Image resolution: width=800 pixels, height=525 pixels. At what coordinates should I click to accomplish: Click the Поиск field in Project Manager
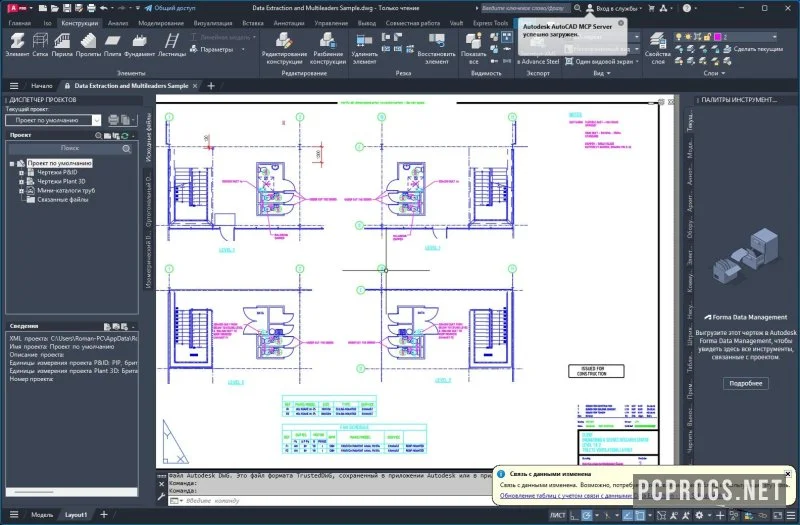[x=70, y=148]
